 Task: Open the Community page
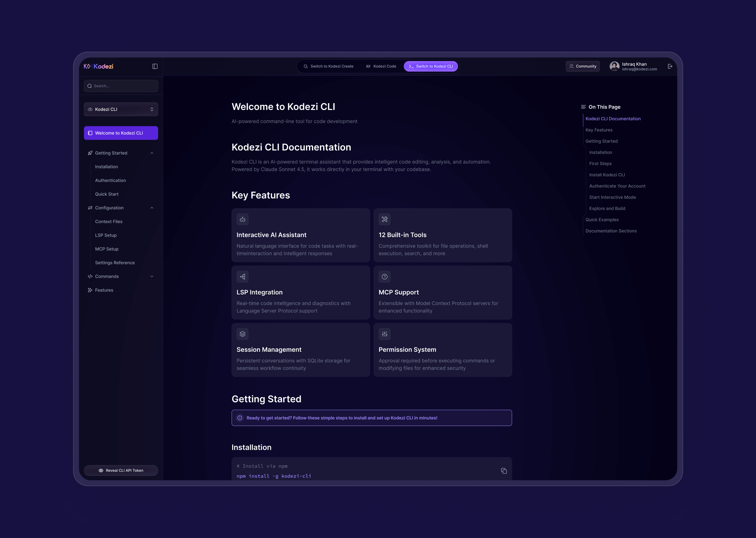point(583,66)
